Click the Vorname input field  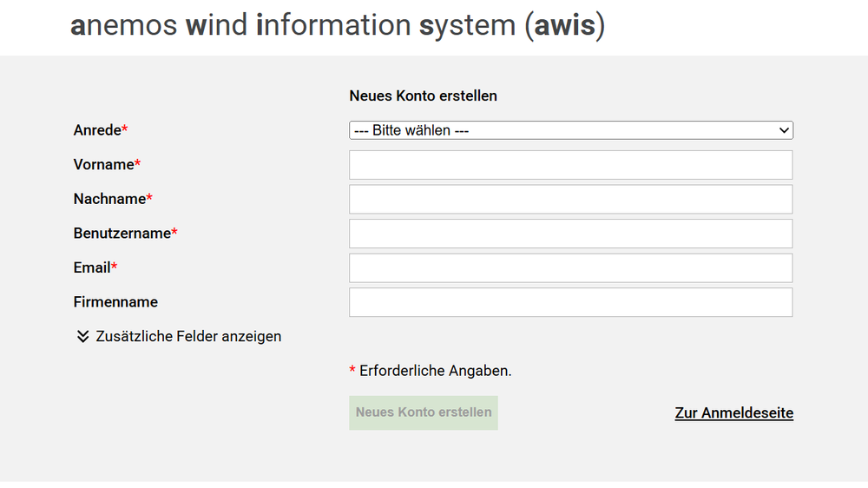pos(571,165)
